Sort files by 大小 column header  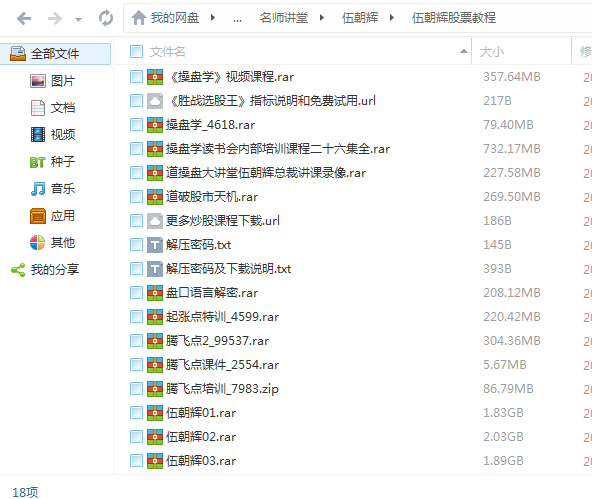pos(492,51)
